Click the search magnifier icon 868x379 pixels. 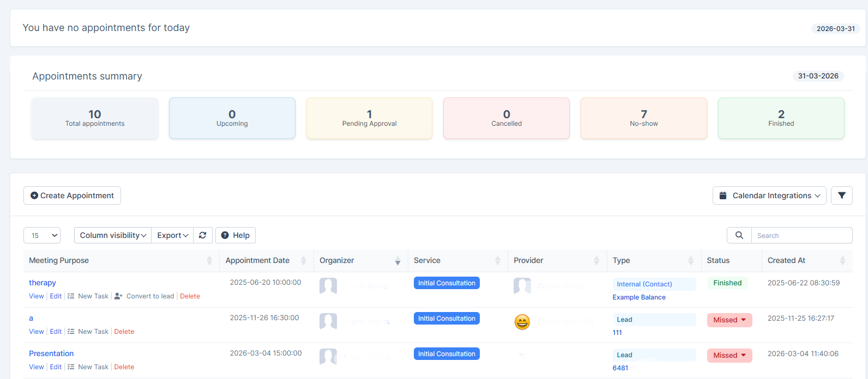tap(739, 235)
